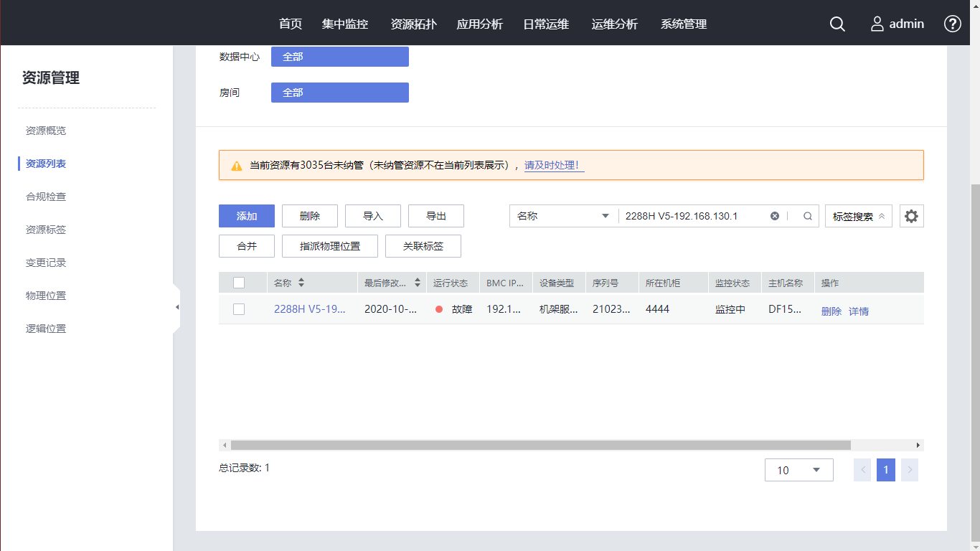The width and height of the screenshot is (980, 551).
Task: Open the 集中监控 top menu
Action: pyautogui.click(x=345, y=24)
